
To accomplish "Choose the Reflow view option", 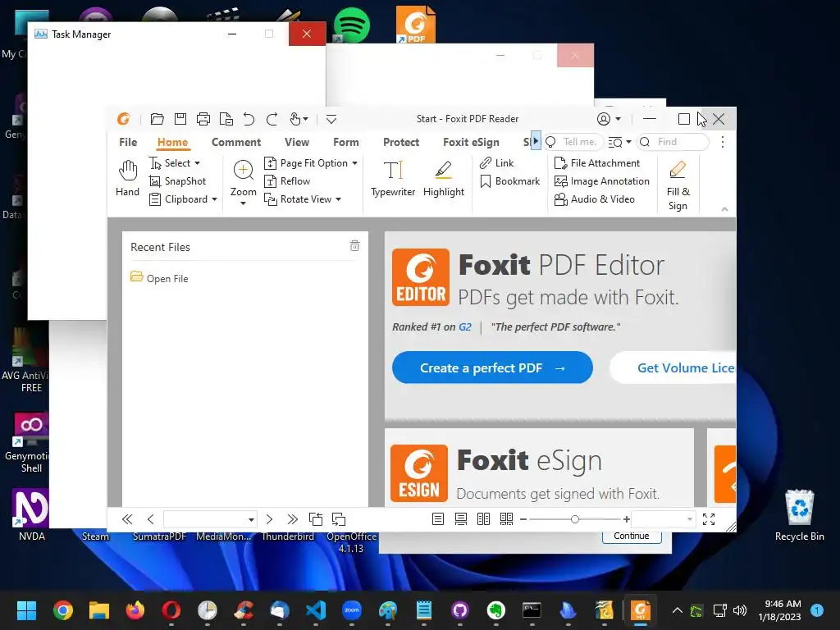I will [x=287, y=181].
